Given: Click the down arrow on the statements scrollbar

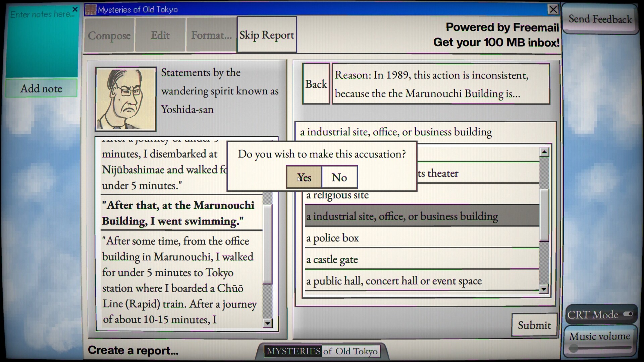Looking at the screenshot, I should [x=268, y=323].
